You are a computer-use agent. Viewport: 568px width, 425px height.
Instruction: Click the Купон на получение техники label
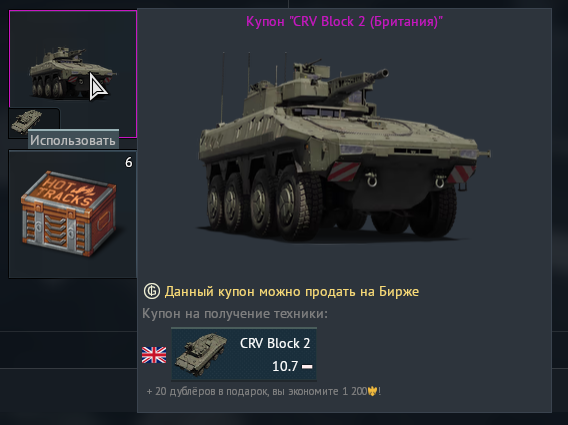[235, 313]
